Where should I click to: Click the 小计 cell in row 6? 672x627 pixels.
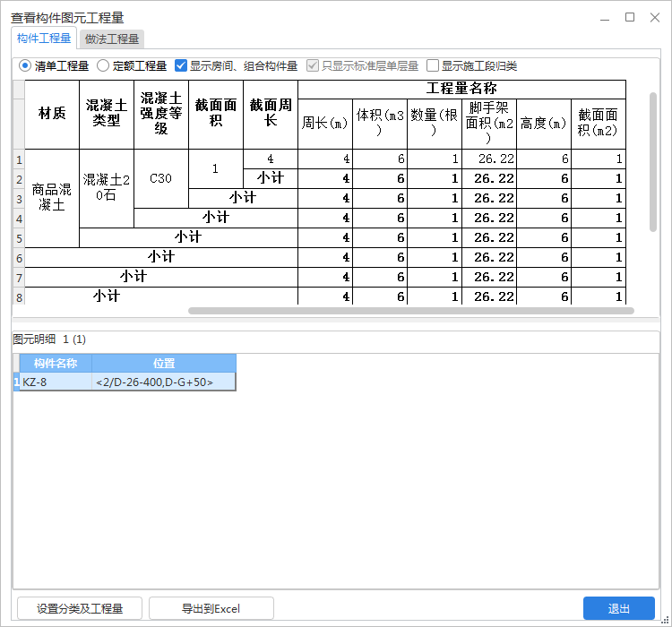pos(161,257)
